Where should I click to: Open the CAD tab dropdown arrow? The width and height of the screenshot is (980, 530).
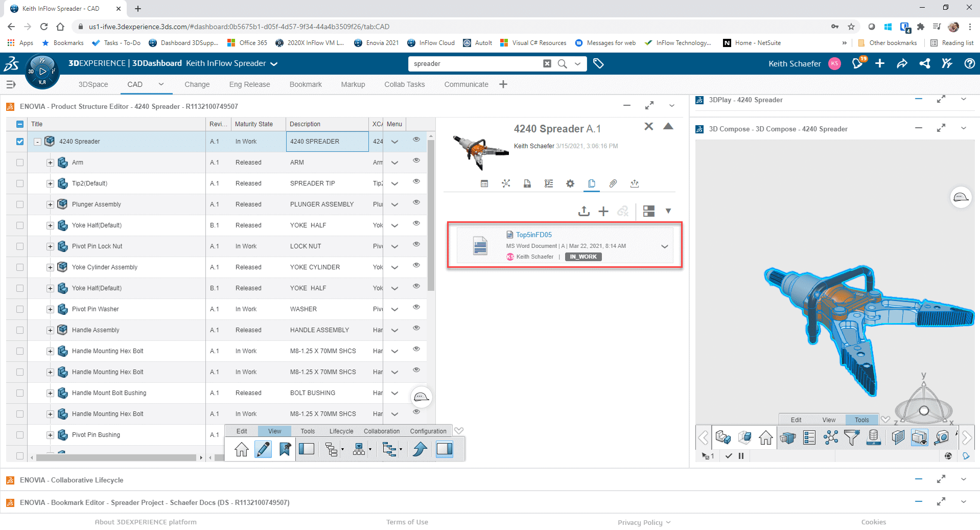(x=160, y=84)
